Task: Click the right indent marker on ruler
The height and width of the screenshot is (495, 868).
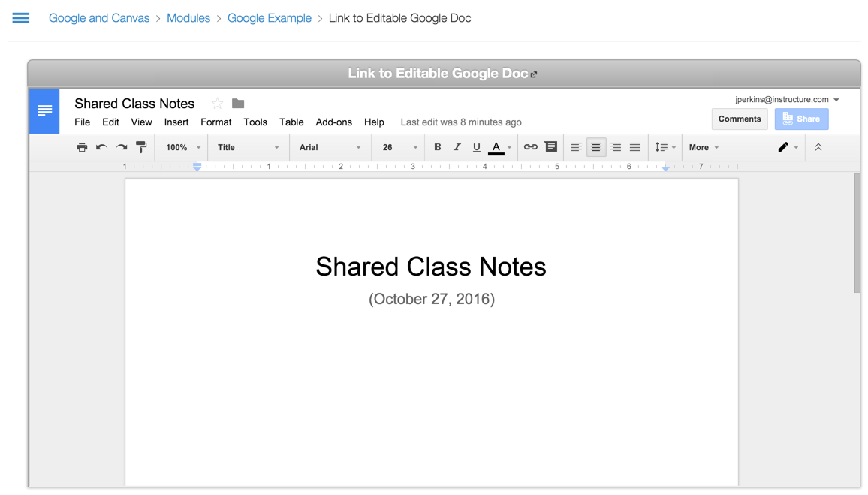Action: (665, 168)
